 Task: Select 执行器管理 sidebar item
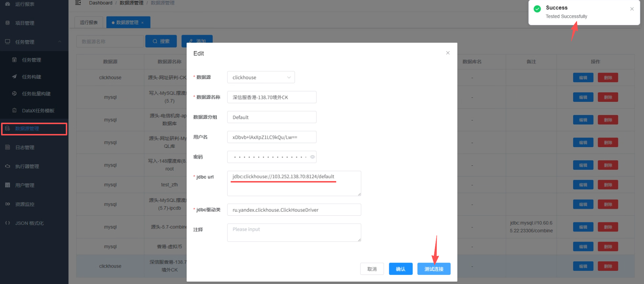tap(27, 166)
